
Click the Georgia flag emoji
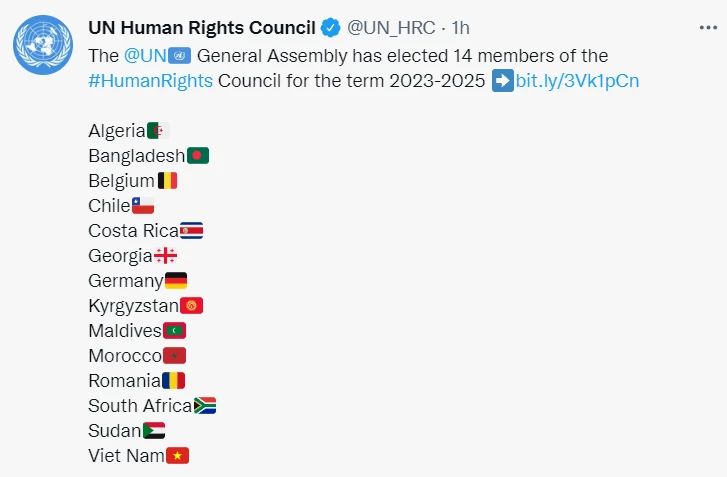tap(165, 256)
